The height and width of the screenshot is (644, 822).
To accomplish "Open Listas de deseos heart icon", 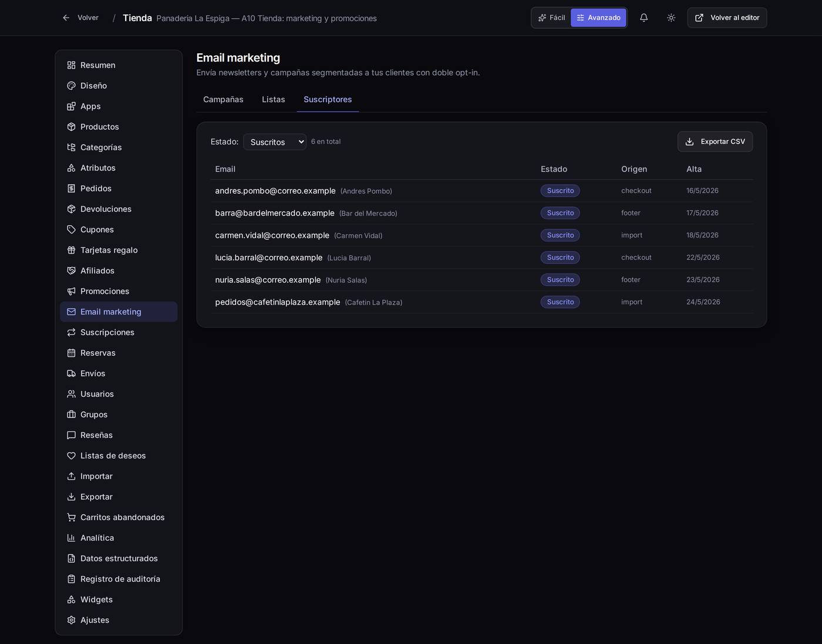I will (x=71, y=456).
